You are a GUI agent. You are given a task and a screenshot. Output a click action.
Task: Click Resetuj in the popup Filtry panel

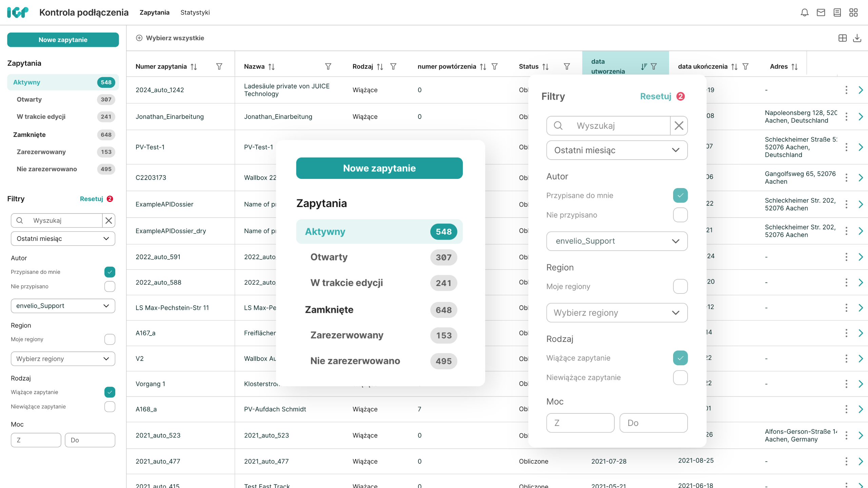[x=655, y=97]
